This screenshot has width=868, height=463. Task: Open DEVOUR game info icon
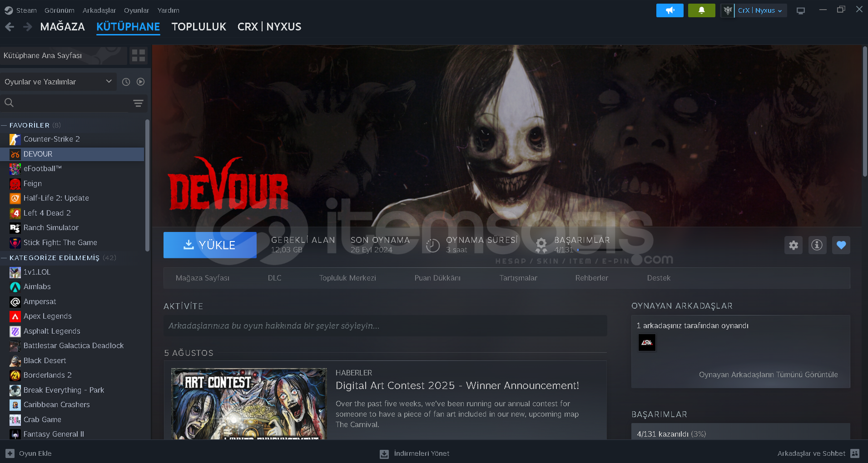point(817,245)
